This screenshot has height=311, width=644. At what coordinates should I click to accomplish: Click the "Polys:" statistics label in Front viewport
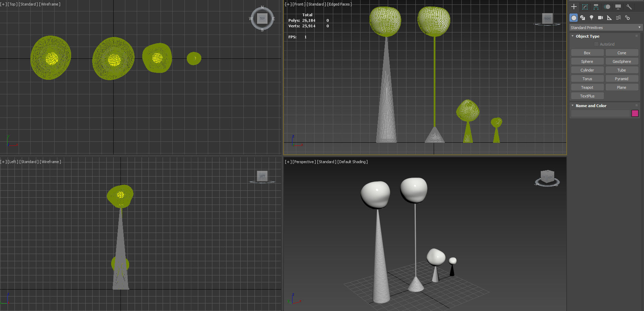click(x=294, y=20)
